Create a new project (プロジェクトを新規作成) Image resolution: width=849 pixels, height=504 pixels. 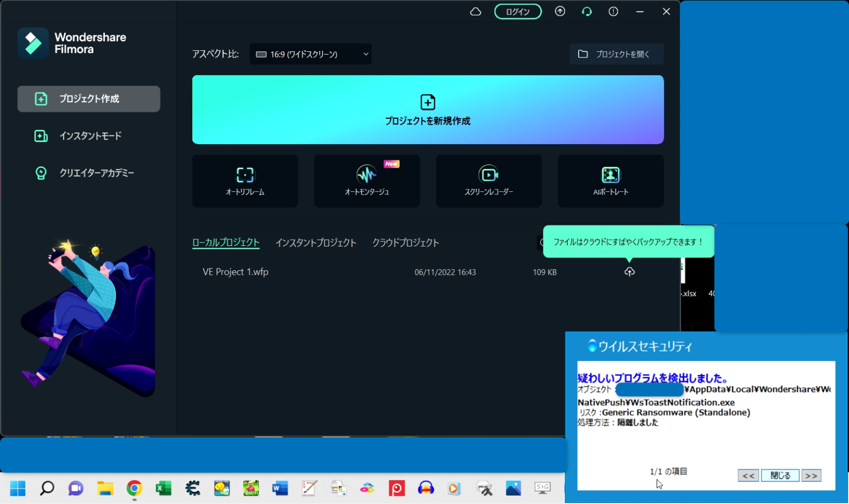pyautogui.click(x=428, y=110)
